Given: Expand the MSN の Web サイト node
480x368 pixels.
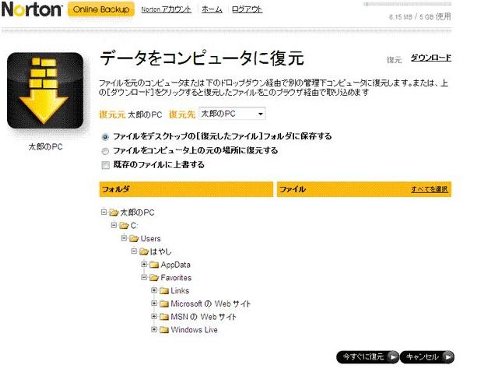Looking at the screenshot, I should (154, 316).
